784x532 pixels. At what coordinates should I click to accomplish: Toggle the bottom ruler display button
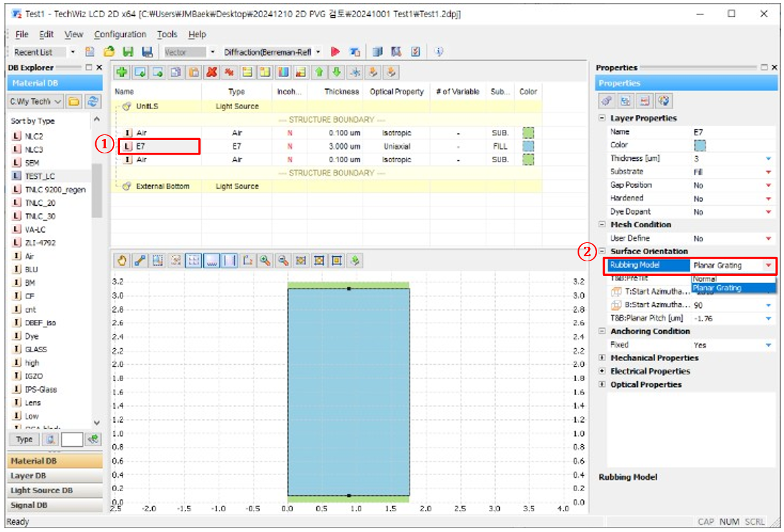tap(212, 260)
